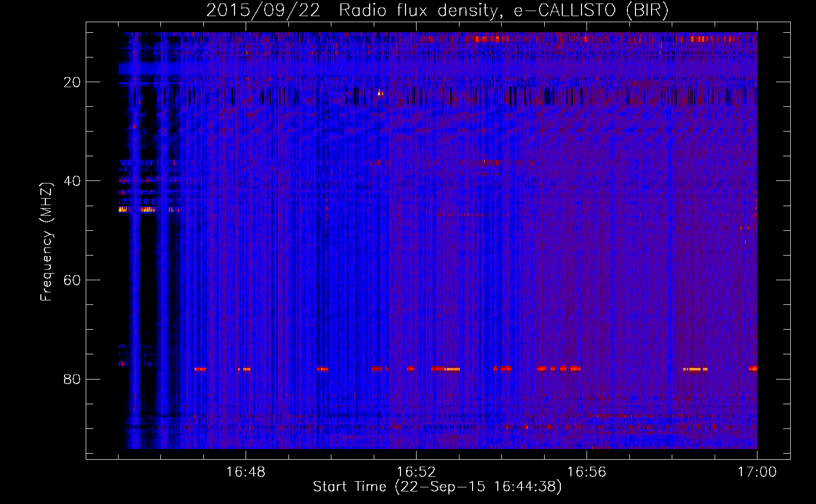Click the '60' frequency tick label

[72, 280]
